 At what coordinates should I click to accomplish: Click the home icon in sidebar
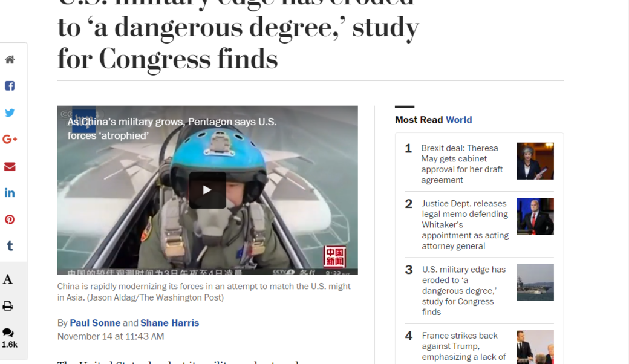10,60
